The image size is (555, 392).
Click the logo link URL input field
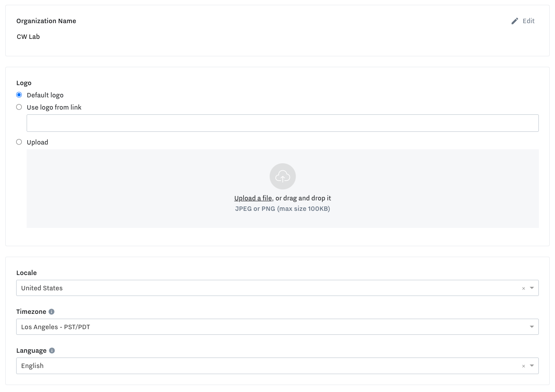click(283, 123)
